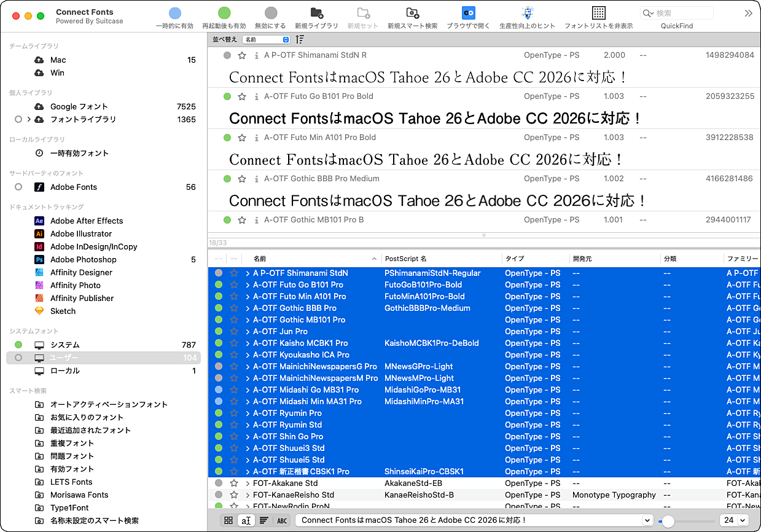Screen dimensions: 761x532
Task: Expand フォントライブラリ in sidebar
Action: click(x=28, y=119)
